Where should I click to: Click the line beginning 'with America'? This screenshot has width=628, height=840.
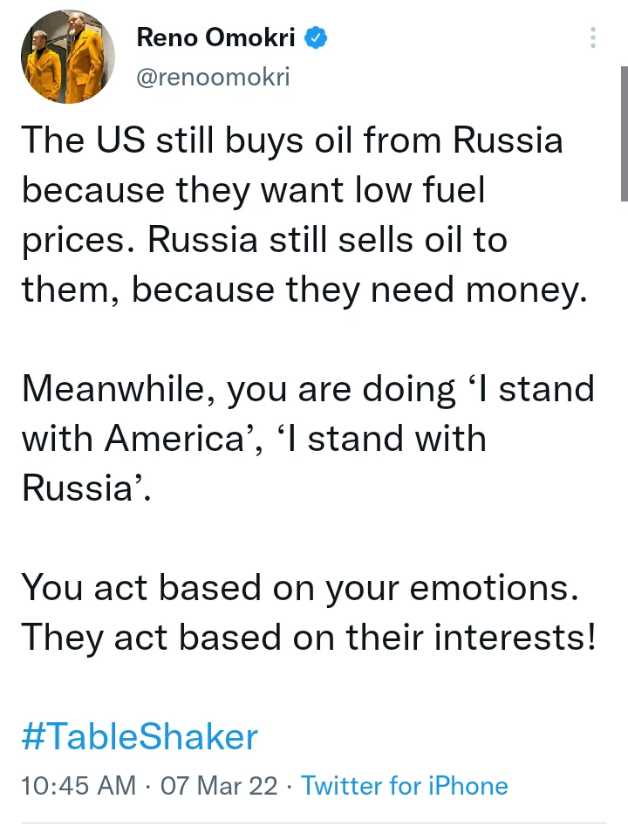pyautogui.click(x=253, y=439)
